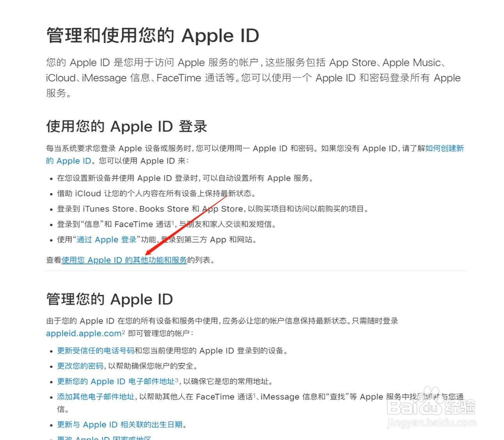Viewport: 504px width, 440px height.
Task: Click the 使用您的 Apple ID 登录 heading
Action: click(x=126, y=126)
